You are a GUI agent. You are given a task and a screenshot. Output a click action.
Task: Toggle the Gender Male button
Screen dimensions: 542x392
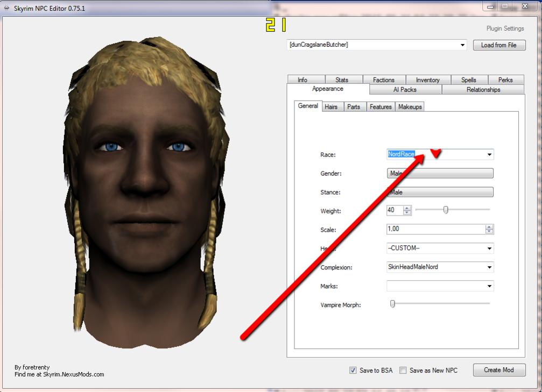(440, 174)
